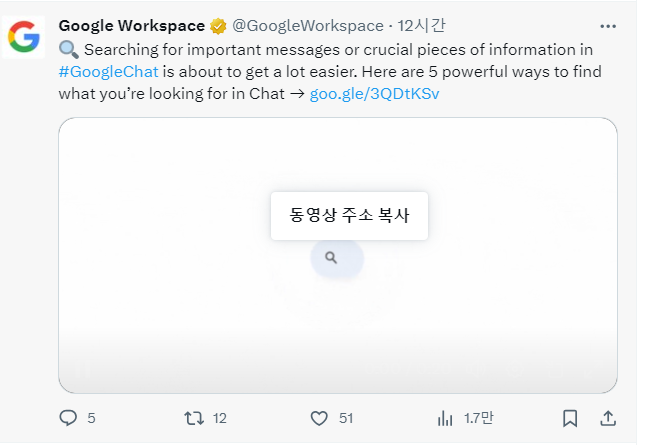
Task: Click the like count 51
Action: [346, 418]
